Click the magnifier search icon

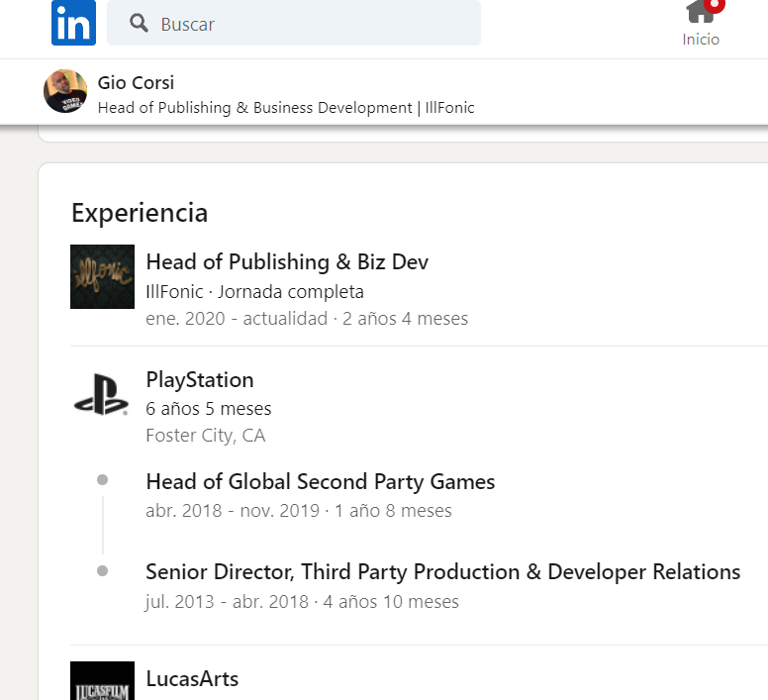tap(139, 23)
